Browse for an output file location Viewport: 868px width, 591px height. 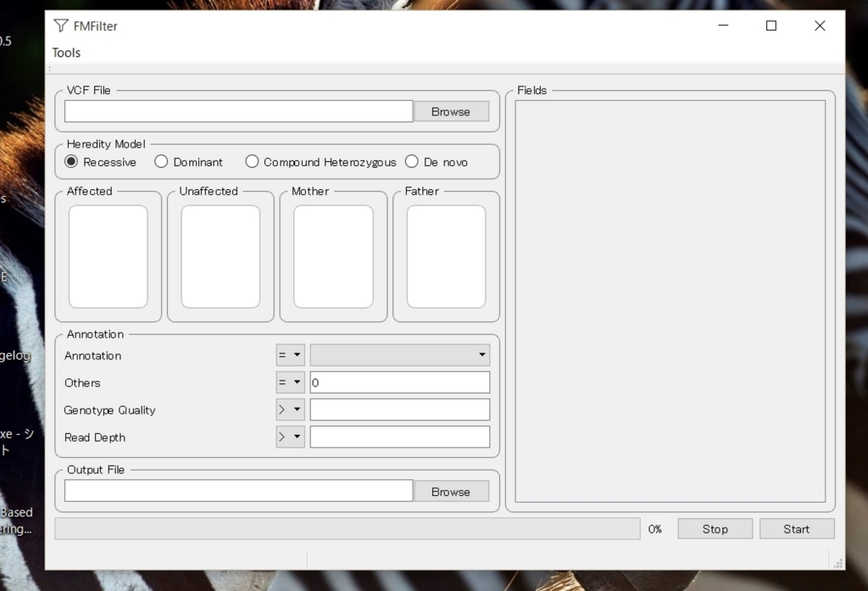[451, 491]
